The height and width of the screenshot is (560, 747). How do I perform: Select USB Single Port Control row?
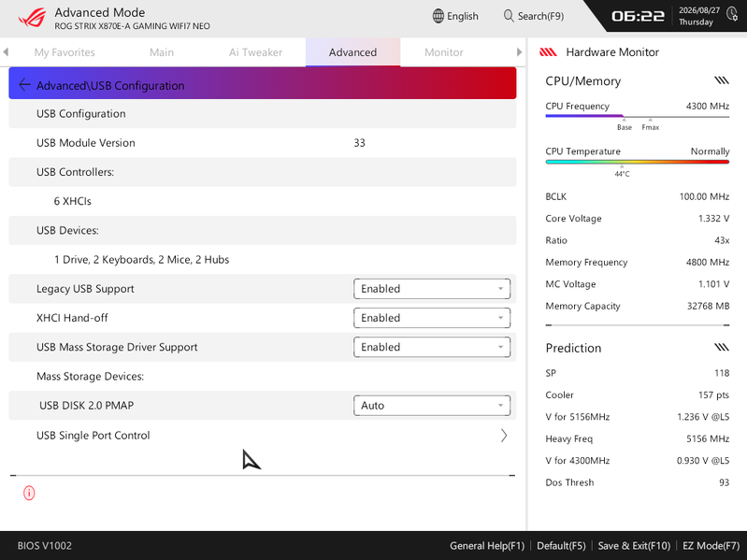(263, 436)
